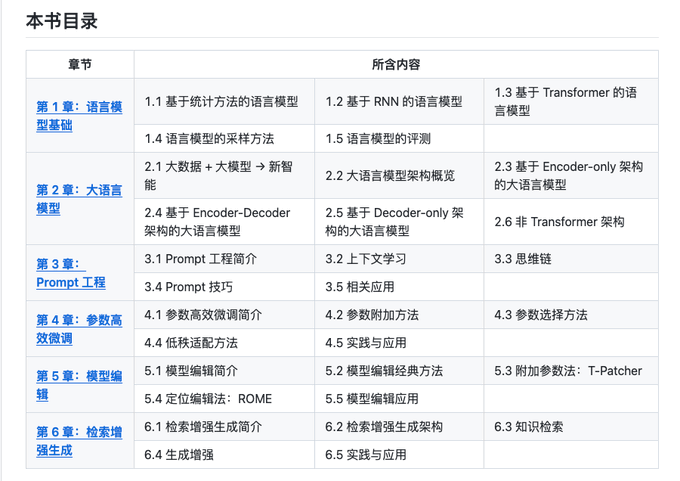This screenshot has width=680, height=481.
Task: Select cell 6.2 检索增强生成架构
Action: point(399,427)
